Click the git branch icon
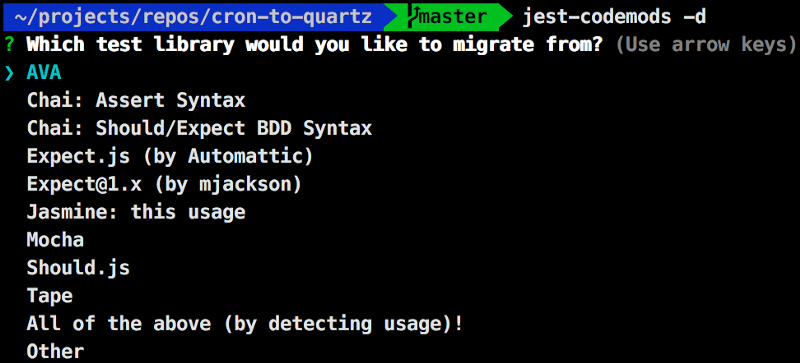Image resolution: width=800 pixels, height=363 pixels. coord(412,17)
